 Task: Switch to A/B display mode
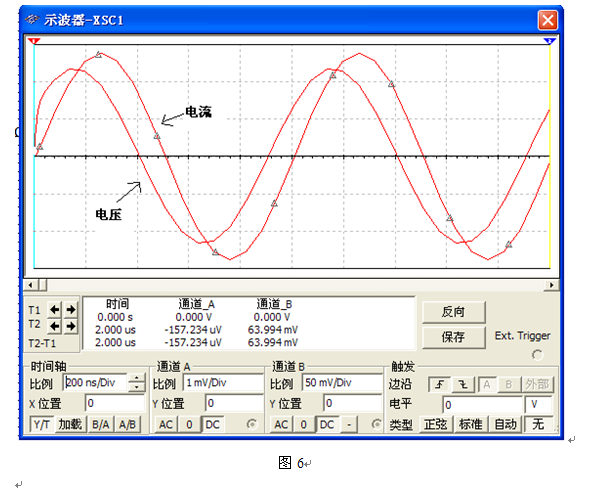[128, 425]
